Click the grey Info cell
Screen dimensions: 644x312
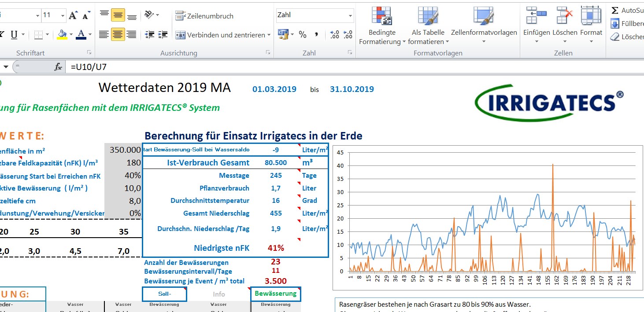pos(219,294)
